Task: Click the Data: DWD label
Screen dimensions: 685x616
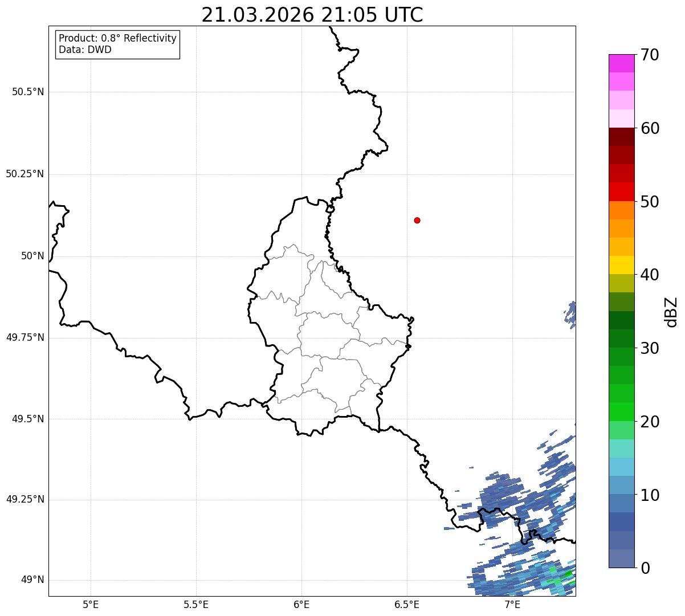Action: (x=85, y=50)
